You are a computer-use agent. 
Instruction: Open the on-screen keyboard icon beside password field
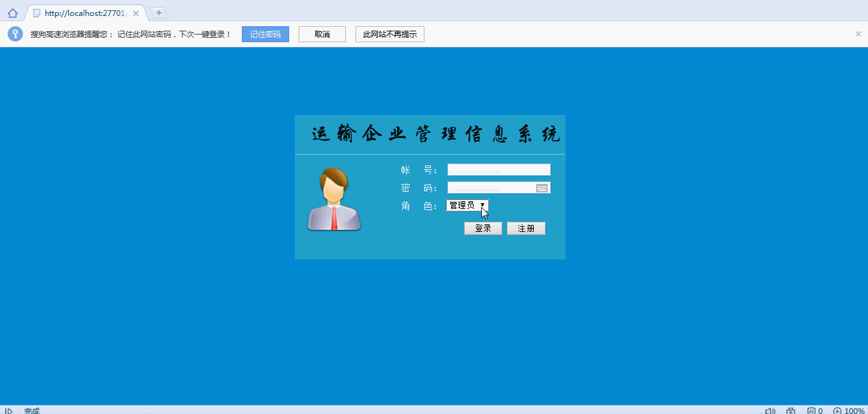(x=542, y=187)
